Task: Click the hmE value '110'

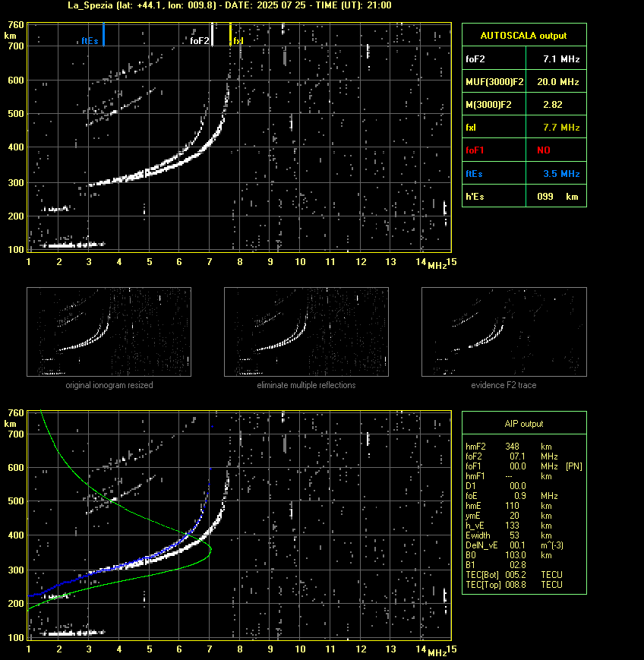Action: [x=512, y=506]
